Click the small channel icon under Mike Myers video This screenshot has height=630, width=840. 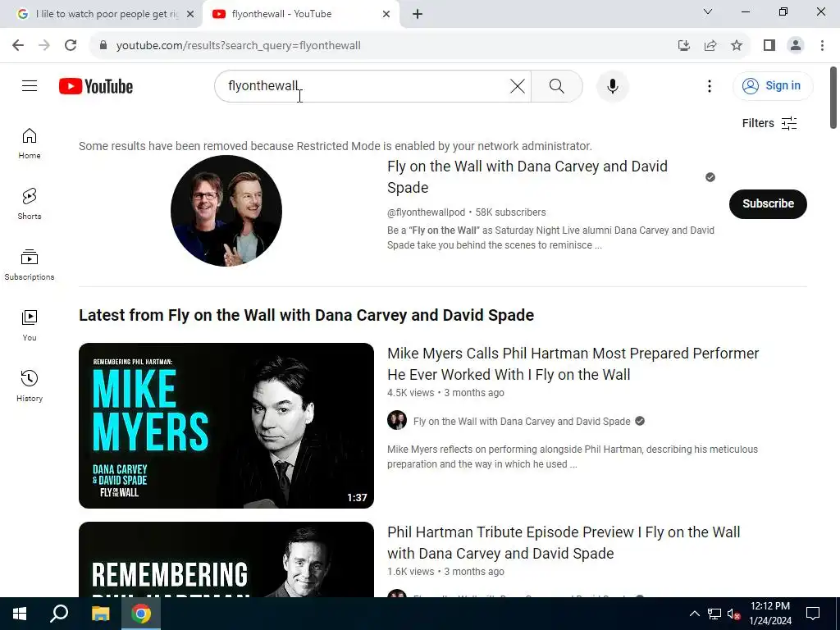click(397, 421)
